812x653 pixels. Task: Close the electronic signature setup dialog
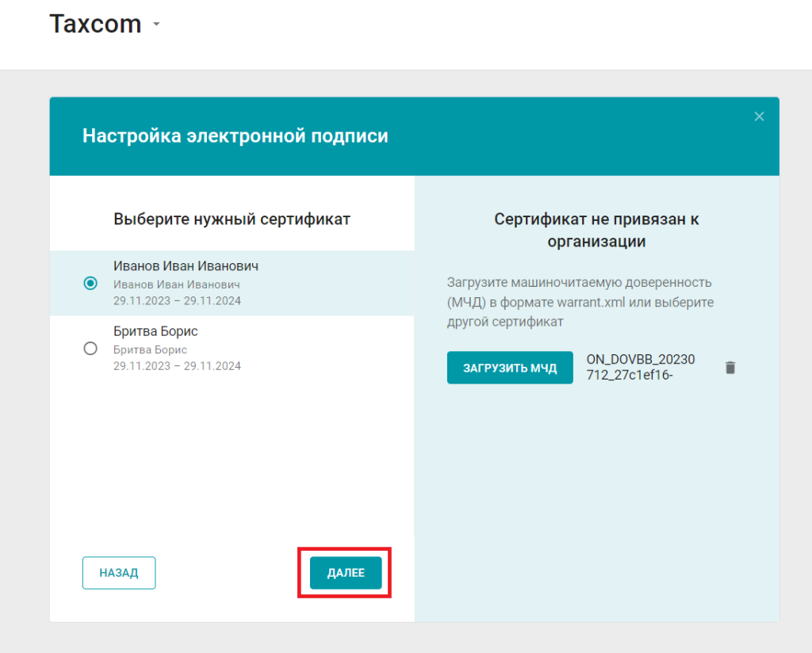[759, 116]
